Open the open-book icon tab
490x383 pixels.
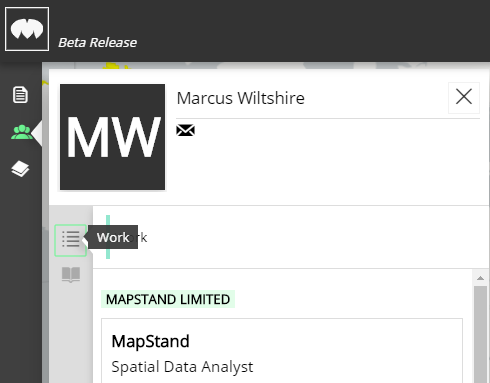[71, 275]
